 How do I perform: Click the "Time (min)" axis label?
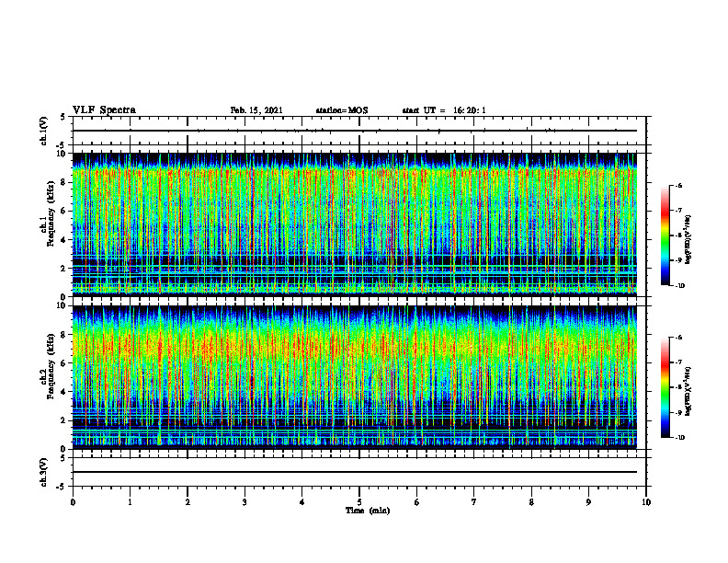point(368,511)
